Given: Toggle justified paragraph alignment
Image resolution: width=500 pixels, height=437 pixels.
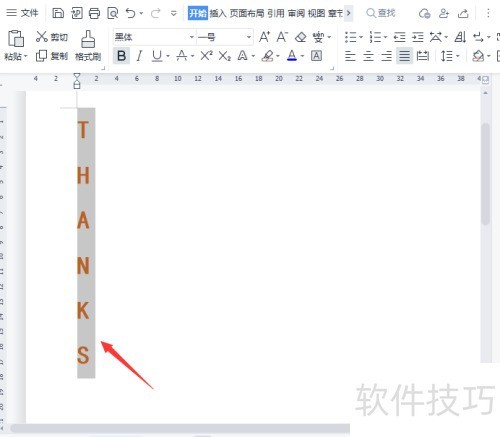Looking at the screenshot, I should (405, 56).
